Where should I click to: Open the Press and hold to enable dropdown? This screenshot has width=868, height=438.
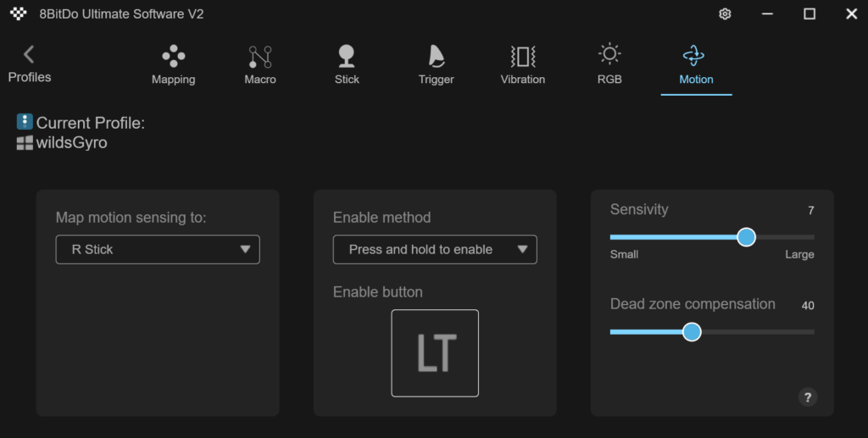point(435,249)
